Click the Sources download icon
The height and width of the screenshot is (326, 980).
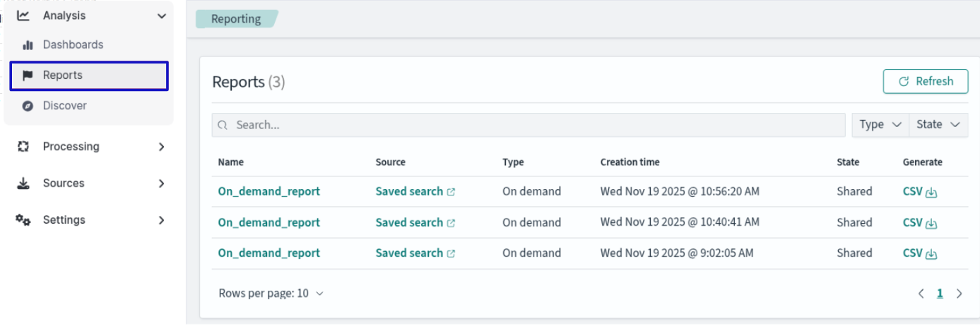[x=23, y=183]
